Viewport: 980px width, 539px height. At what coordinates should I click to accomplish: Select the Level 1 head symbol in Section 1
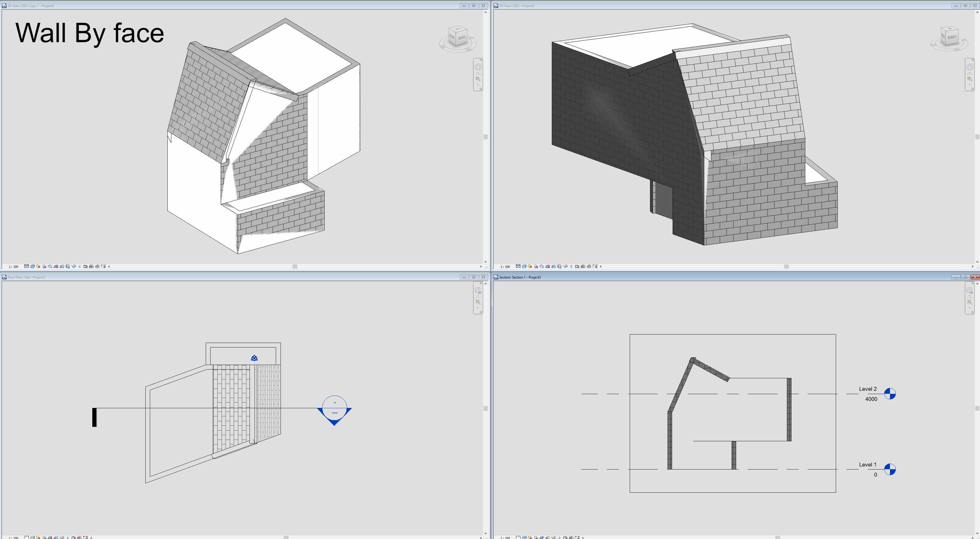click(x=890, y=469)
